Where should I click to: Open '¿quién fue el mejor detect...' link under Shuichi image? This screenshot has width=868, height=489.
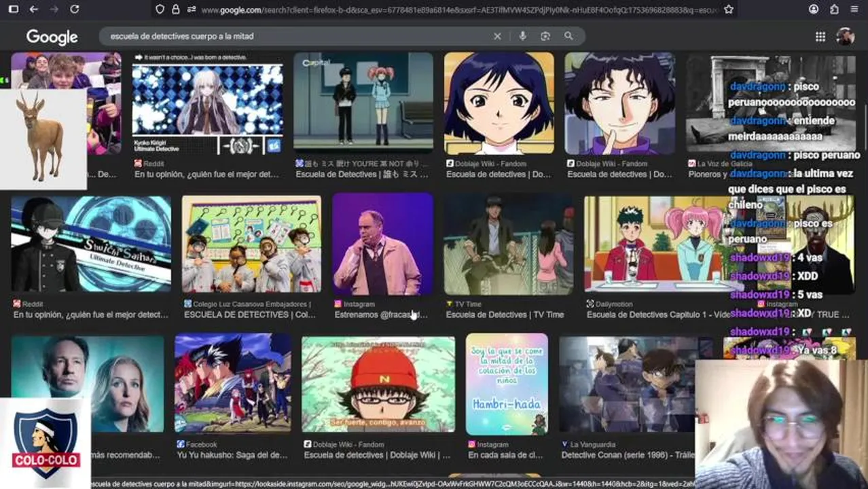coord(90,314)
